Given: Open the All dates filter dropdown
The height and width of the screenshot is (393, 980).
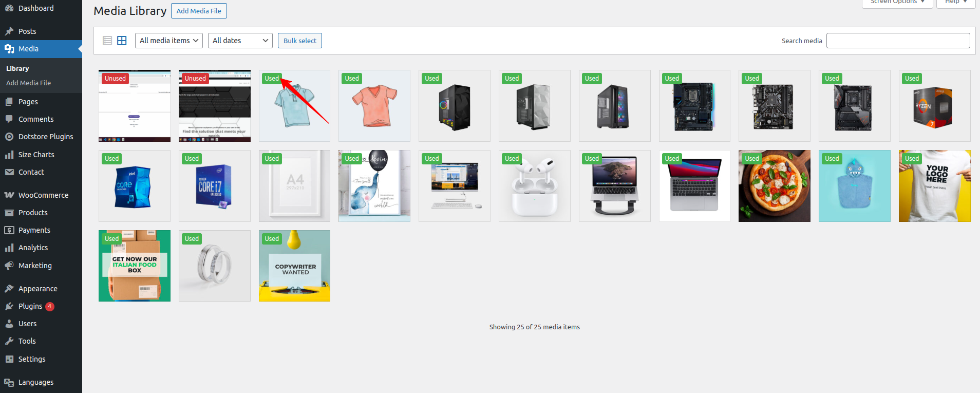Looking at the screenshot, I should tap(240, 41).
